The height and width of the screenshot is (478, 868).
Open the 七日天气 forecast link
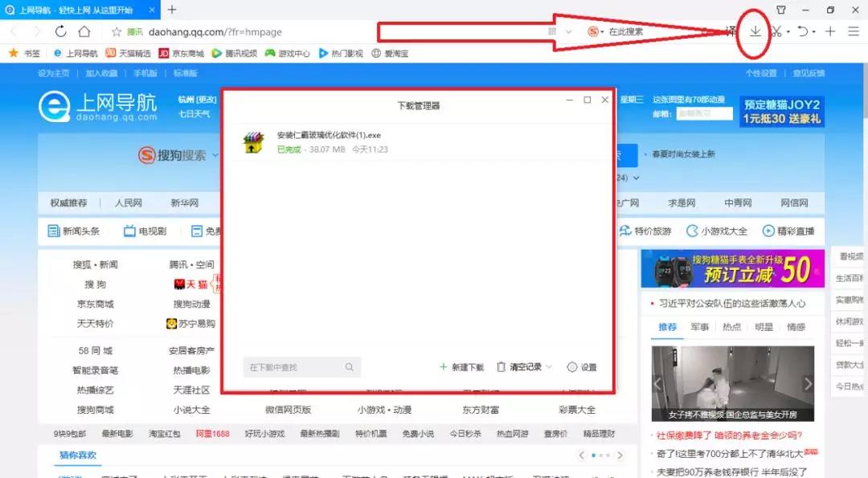tap(194, 114)
